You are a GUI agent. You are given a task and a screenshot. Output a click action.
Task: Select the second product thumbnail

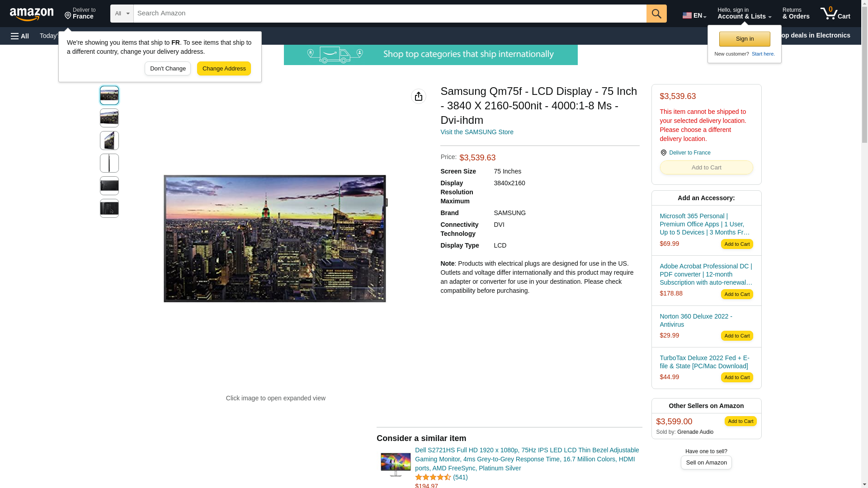point(109,118)
